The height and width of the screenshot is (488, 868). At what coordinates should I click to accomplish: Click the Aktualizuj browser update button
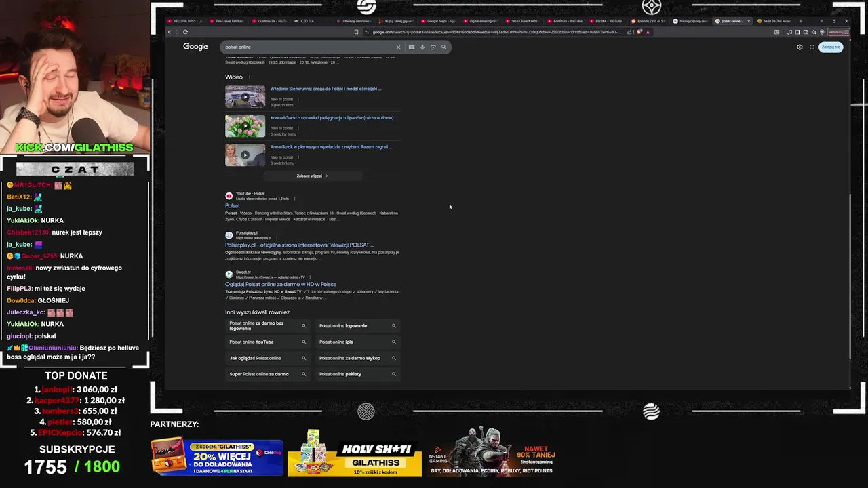(838, 32)
